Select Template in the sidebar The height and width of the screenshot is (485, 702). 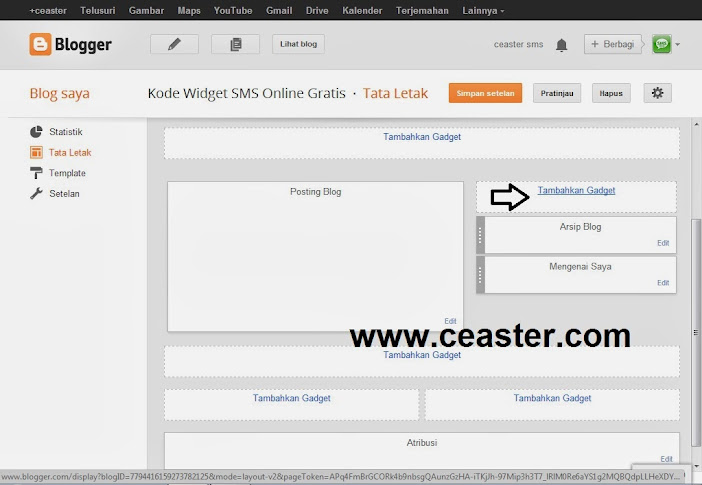(x=67, y=173)
